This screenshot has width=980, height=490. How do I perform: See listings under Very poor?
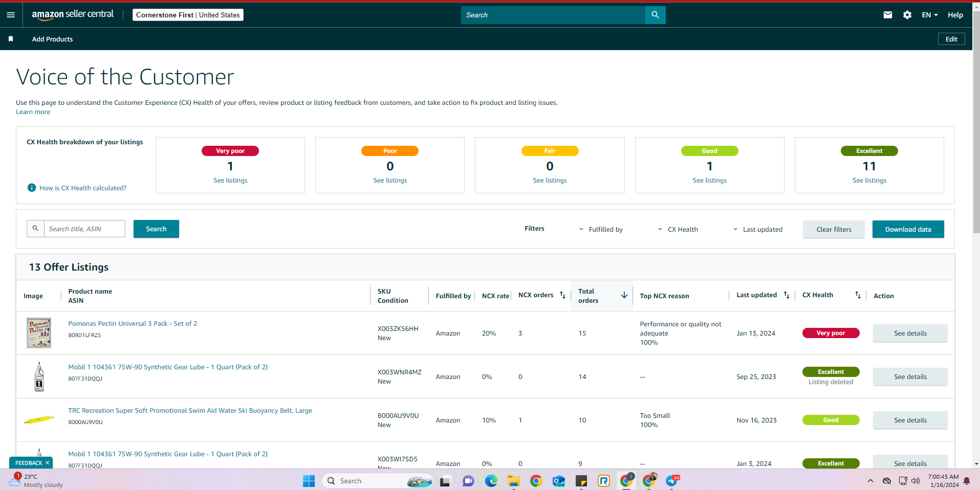pyautogui.click(x=230, y=180)
